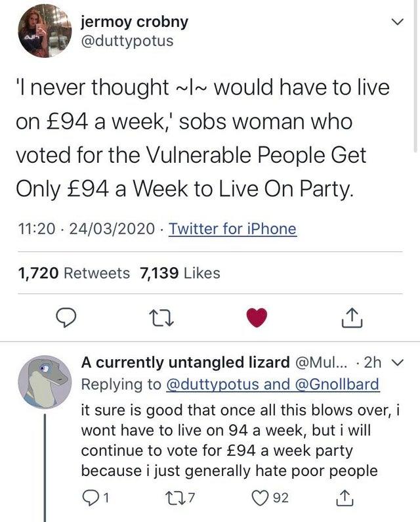This screenshot has height=522, width=420.
Task: Open the @Gnollbard mention in reply
Action: (x=336, y=385)
